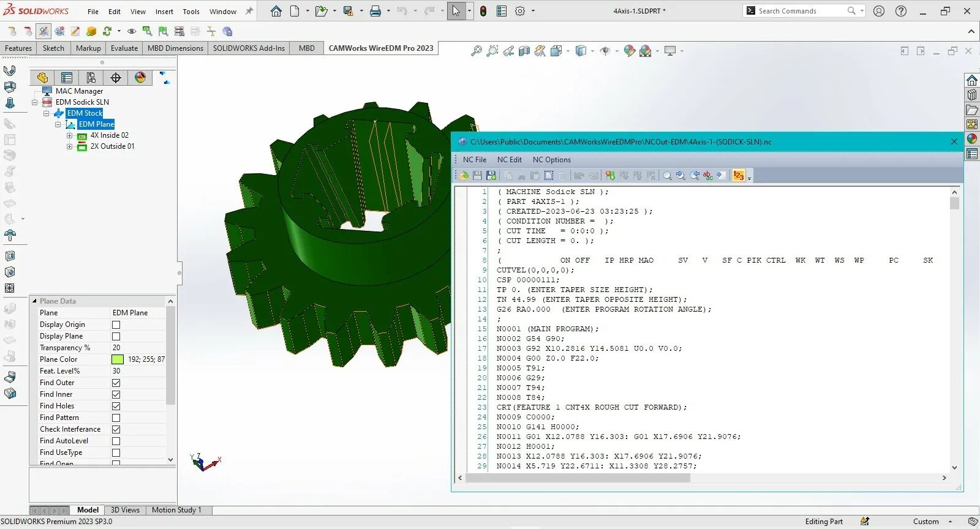
Task: Click the PropertyManager tab icon
Action: [x=67, y=78]
